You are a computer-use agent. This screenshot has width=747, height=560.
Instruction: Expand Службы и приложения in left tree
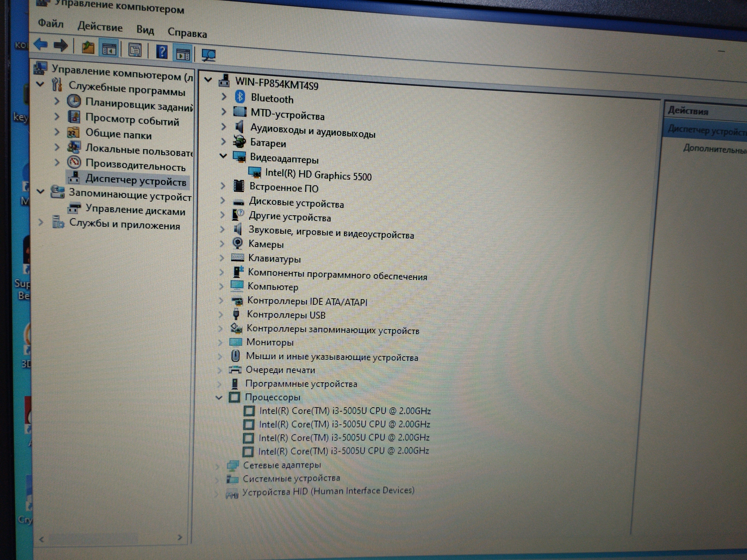[40, 222]
